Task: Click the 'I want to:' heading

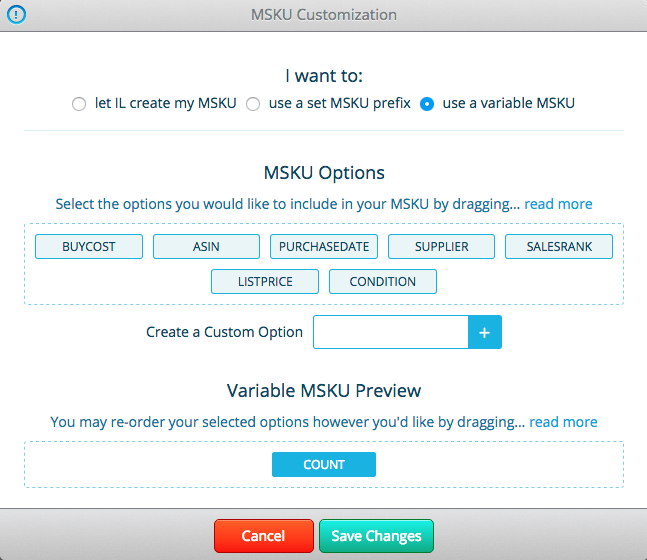Action: (324, 76)
